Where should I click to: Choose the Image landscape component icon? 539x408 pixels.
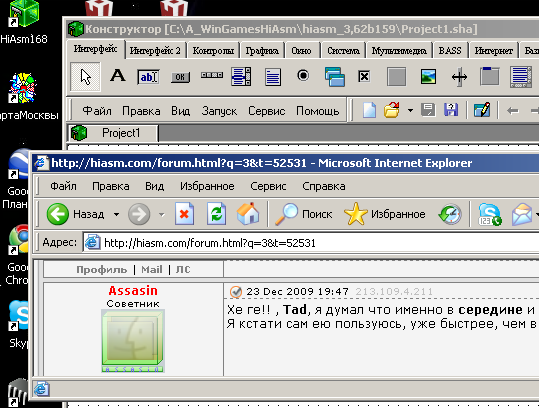pos(428,76)
